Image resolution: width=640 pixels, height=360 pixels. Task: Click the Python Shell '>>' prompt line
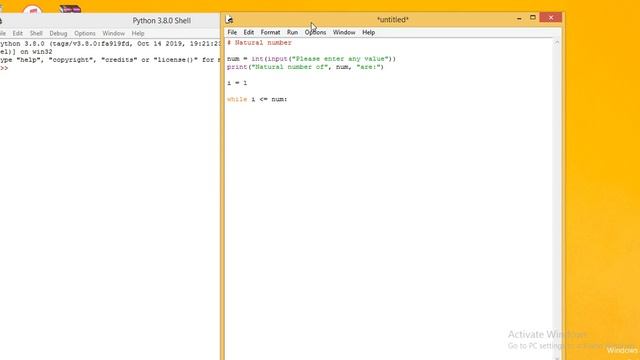4,68
